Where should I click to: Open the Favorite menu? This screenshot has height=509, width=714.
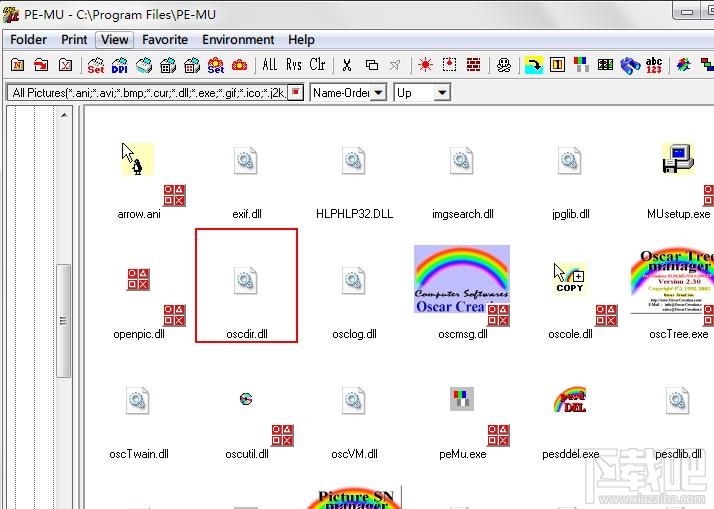coord(165,40)
